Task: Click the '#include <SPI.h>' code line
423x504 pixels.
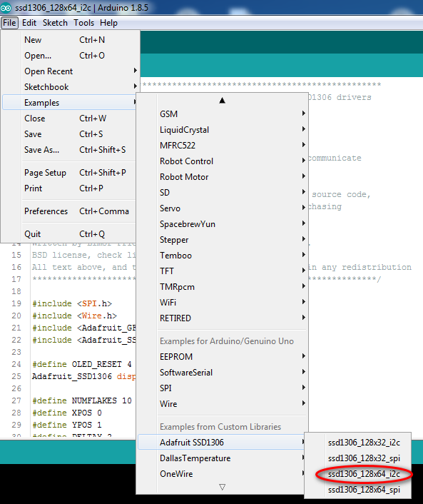Action: tap(72, 303)
